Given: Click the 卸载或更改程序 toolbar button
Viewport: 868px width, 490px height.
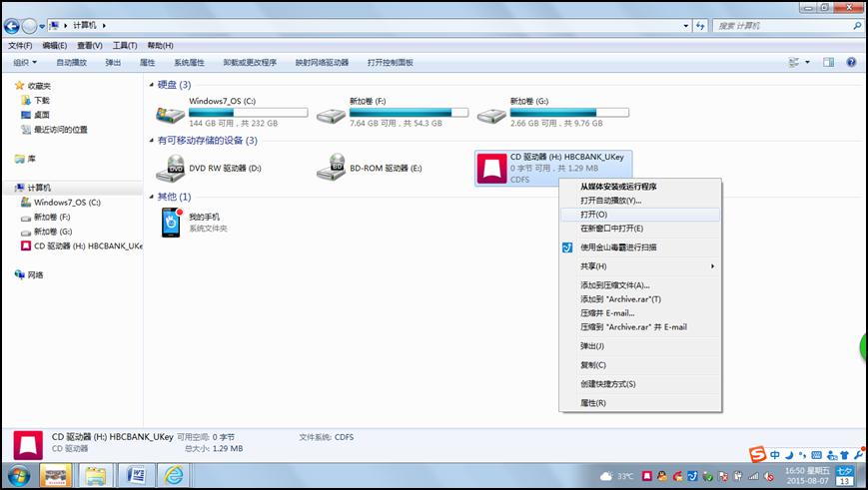Looking at the screenshot, I should [x=249, y=62].
